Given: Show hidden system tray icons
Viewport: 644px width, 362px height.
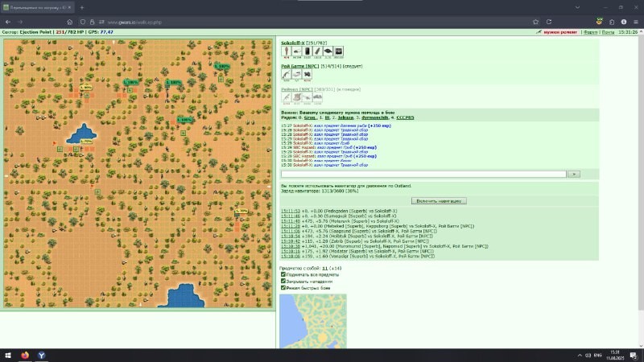Looking at the screenshot, I should coord(580,356).
